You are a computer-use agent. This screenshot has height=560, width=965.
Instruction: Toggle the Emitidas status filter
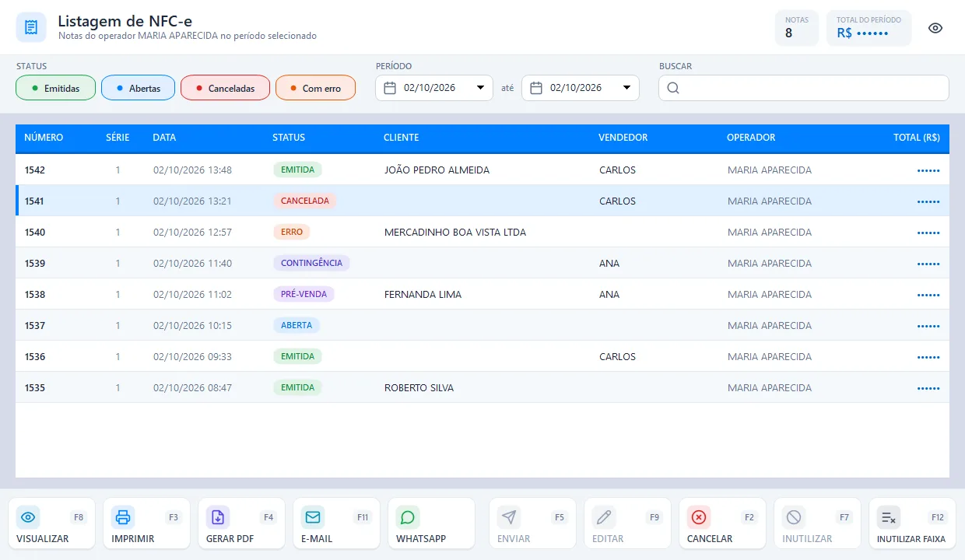(x=56, y=88)
